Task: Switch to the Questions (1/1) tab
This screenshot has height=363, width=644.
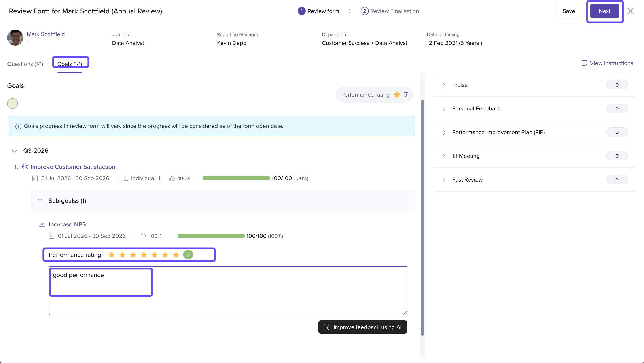Action: (x=25, y=64)
